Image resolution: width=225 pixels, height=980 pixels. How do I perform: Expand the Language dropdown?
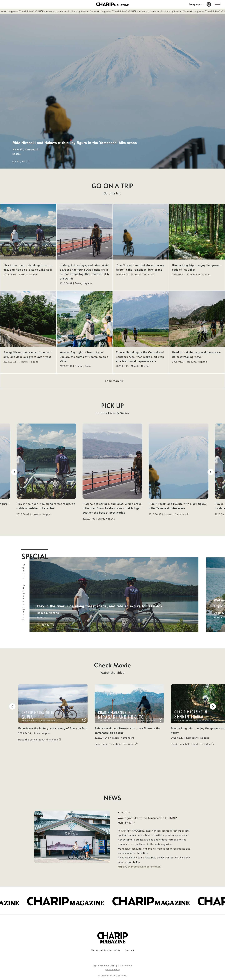pos(196,5)
